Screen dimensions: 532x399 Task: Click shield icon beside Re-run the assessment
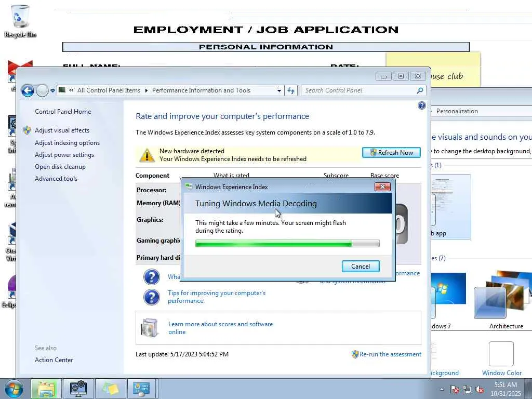pyautogui.click(x=355, y=354)
